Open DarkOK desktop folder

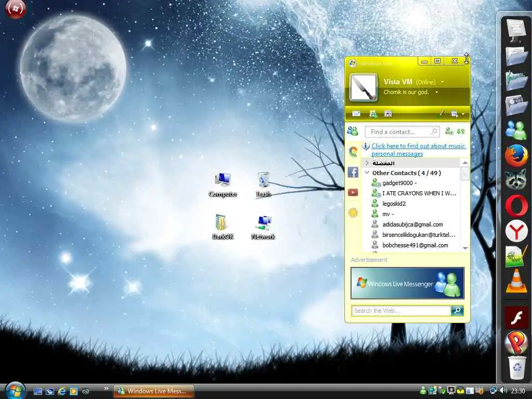[222, 227]
